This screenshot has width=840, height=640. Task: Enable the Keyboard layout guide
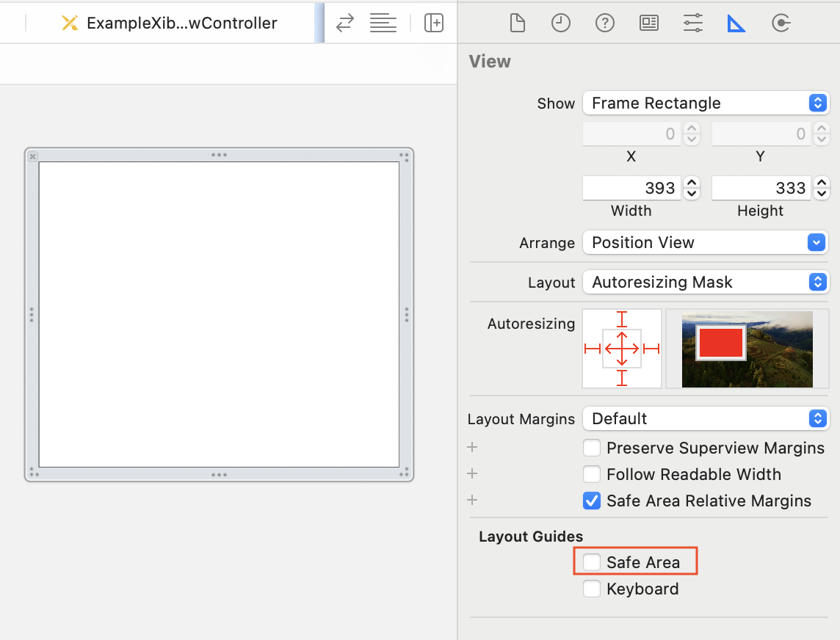pos(592,589)
